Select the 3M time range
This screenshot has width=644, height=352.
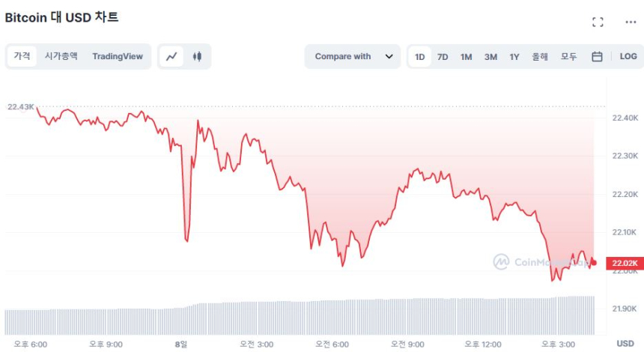tap(490, 56)
